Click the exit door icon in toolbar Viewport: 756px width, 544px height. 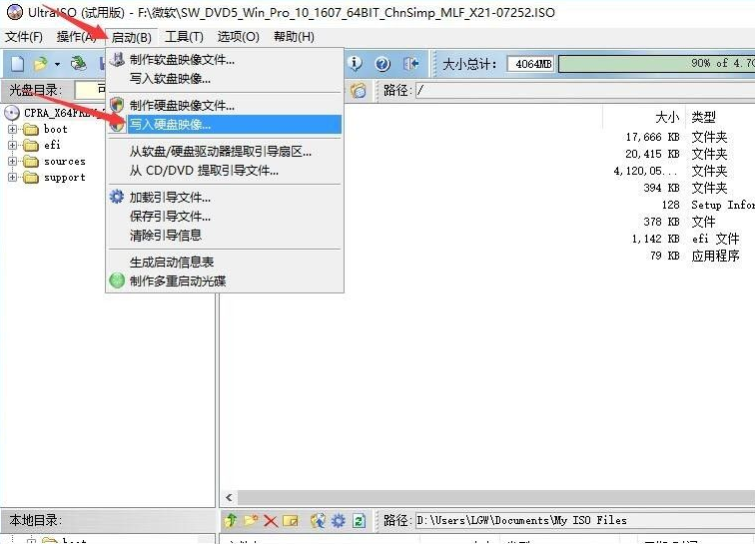[x=410, y=64]
